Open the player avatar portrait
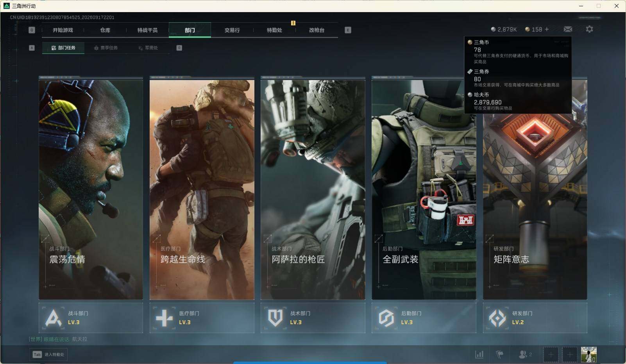 click(588, 355)
